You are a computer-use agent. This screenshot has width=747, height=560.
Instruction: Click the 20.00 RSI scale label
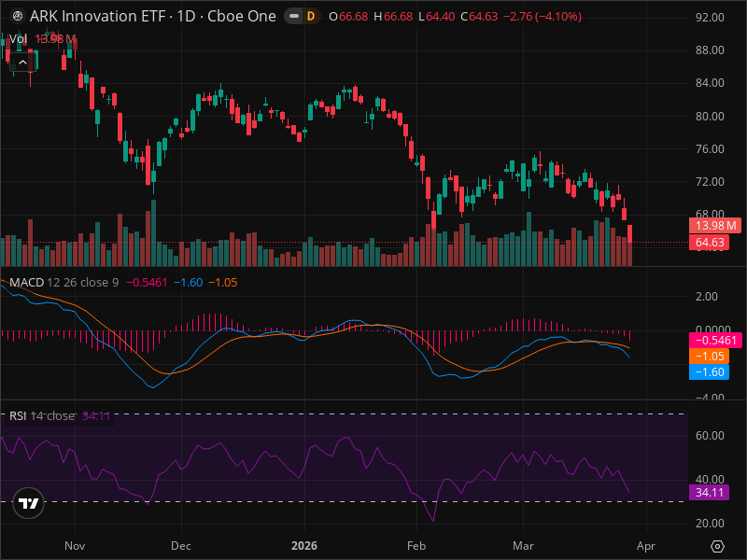[710, 524]
